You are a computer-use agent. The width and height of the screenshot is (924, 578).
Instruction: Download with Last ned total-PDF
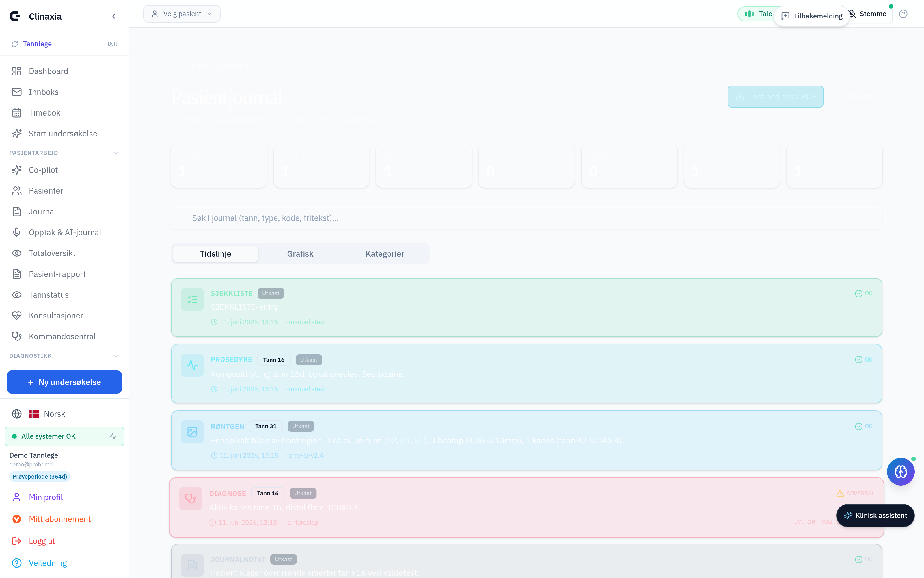pos(775,96)
